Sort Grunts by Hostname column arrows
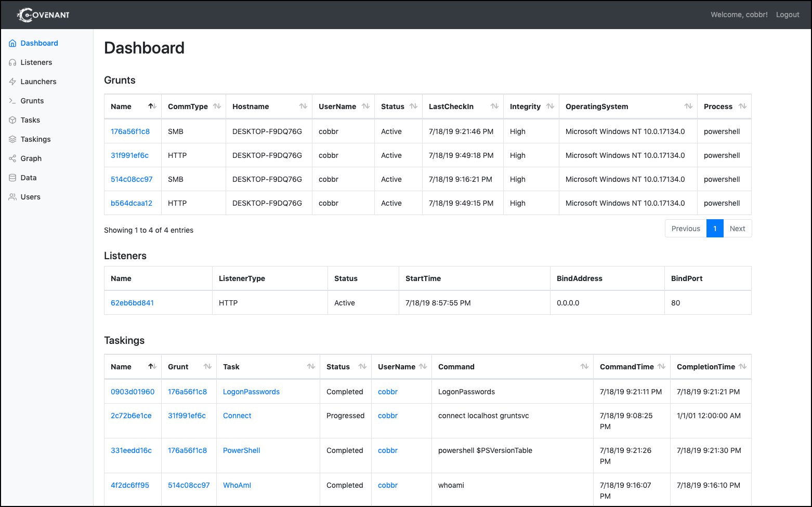Image resolution: width=812 pixels, height=507 pixels. [x=303, y=106]
